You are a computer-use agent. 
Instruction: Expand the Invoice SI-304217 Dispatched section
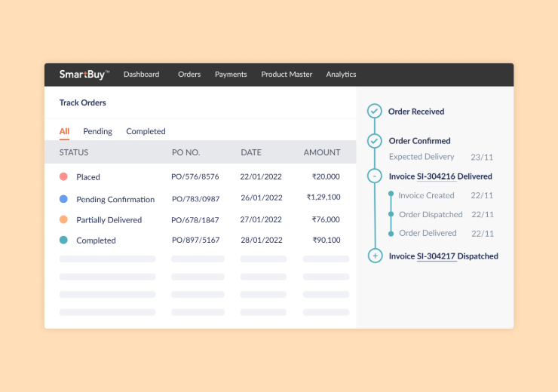[x=374, y=256]
